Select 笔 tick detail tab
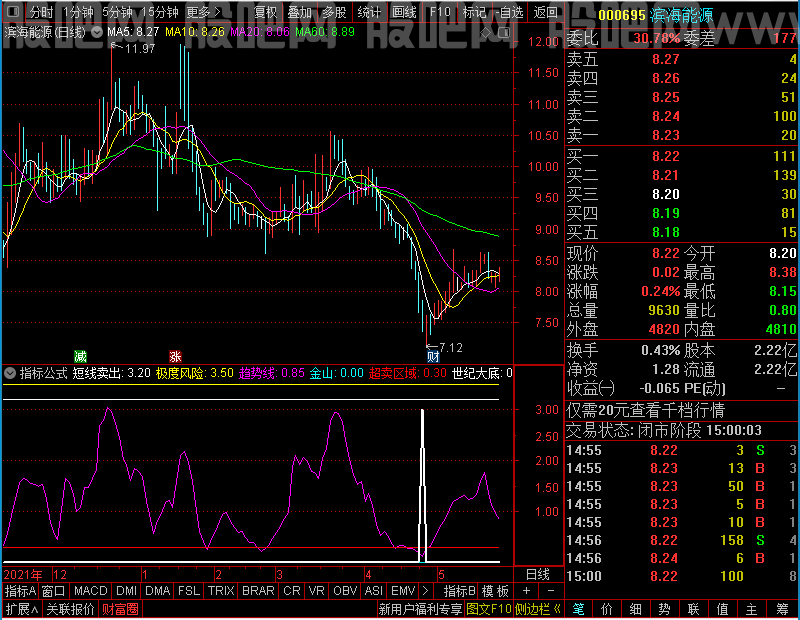Image resolution: width=800 pixels, height=620 pixels. (578, 609)
